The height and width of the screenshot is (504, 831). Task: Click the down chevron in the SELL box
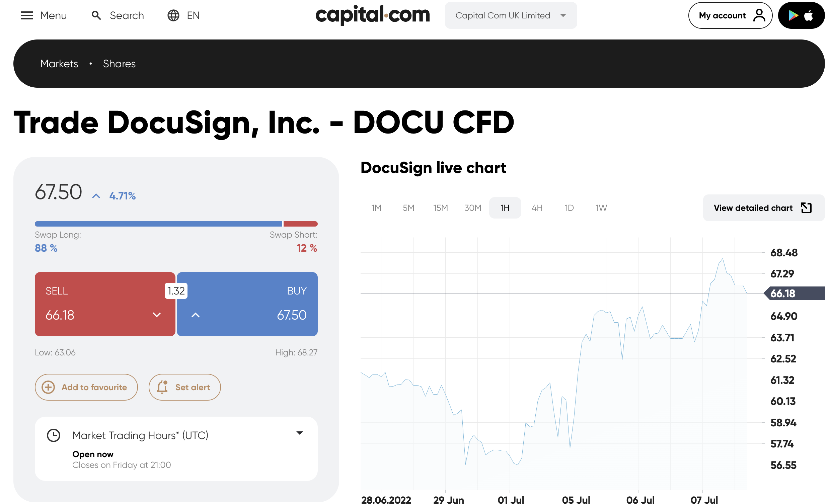(156, 315)
